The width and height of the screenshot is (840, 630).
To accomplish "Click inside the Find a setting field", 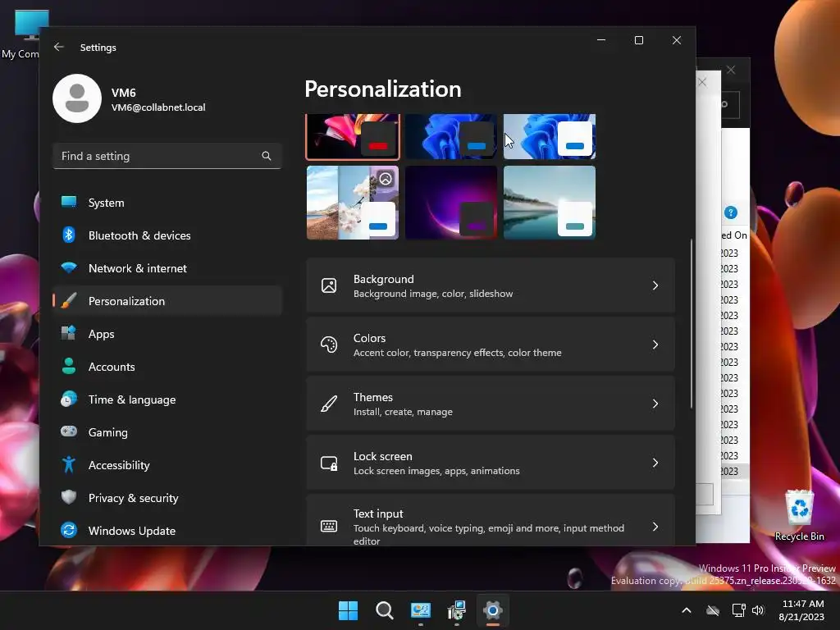I will pos(167,156).
